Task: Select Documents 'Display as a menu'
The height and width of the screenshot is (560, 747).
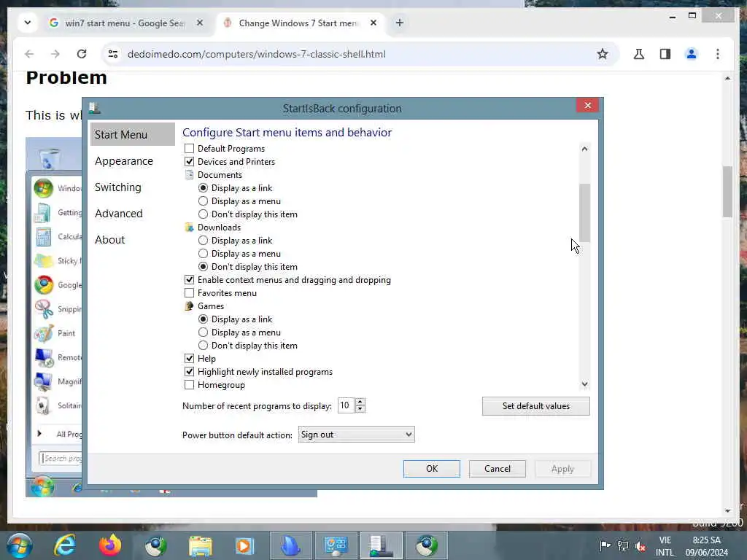Action: point(203,201)
